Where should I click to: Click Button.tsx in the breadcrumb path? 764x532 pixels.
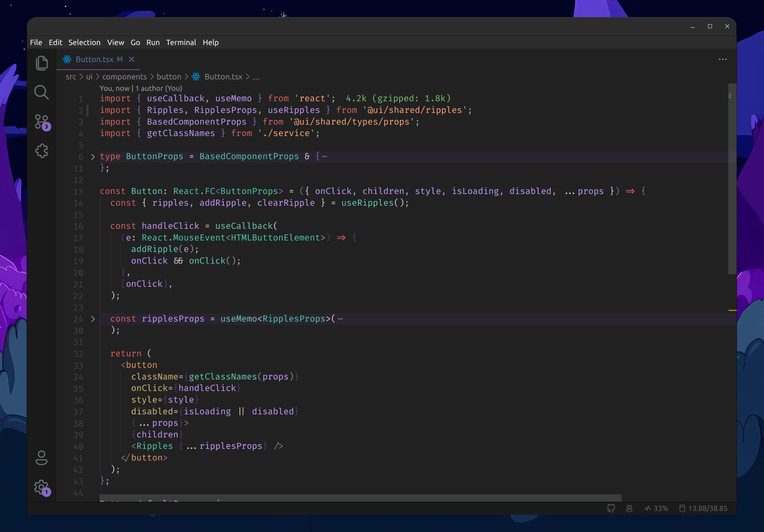[223, 77]
